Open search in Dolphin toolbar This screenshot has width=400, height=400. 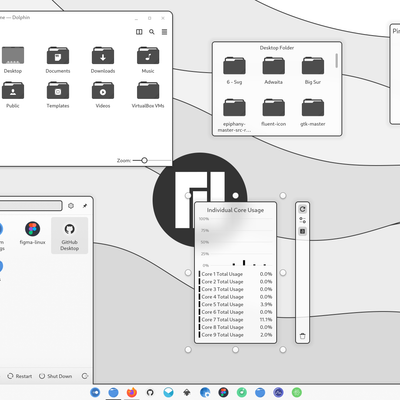pos(152,32)
